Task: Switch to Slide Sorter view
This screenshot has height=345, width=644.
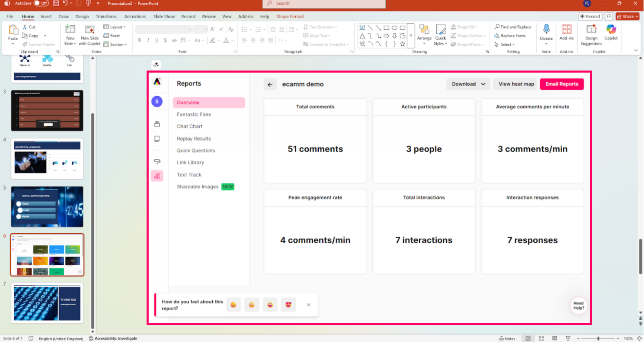Action: tap(542, 338)
